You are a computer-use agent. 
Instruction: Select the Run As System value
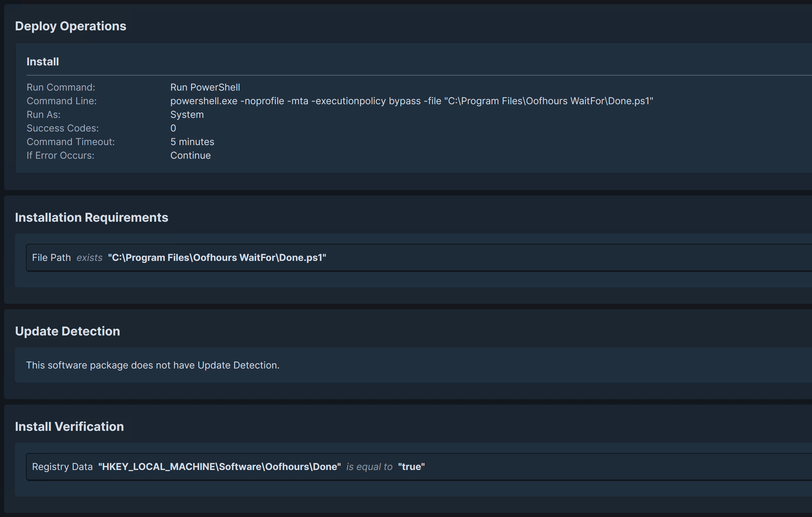[187, 114]
